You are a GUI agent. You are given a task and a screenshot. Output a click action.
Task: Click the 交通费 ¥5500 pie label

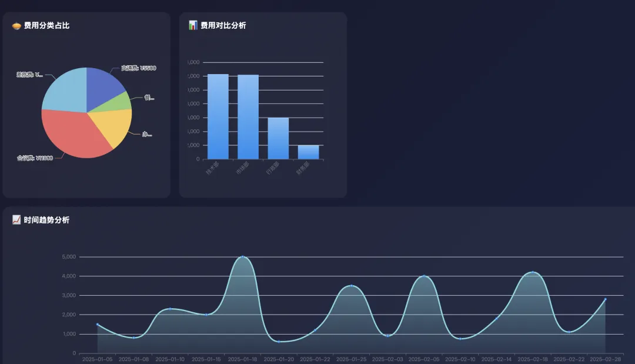point(139,68)
